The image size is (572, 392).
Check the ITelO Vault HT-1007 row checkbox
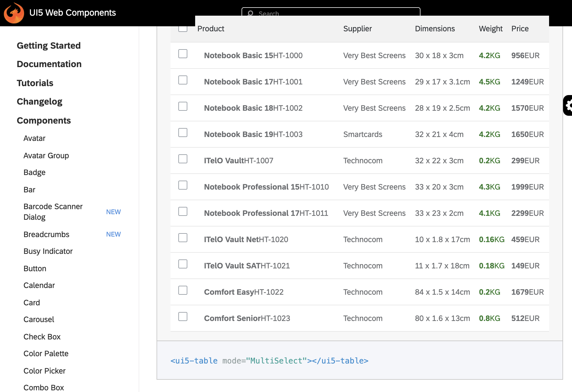(183, 159)
